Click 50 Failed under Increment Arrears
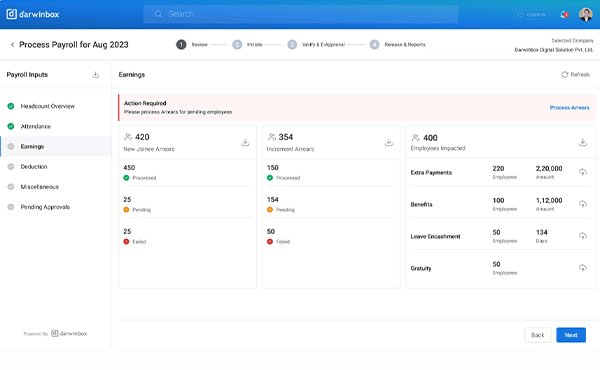The height and width of the screenshot is (370, 600). tap(278, 236)
